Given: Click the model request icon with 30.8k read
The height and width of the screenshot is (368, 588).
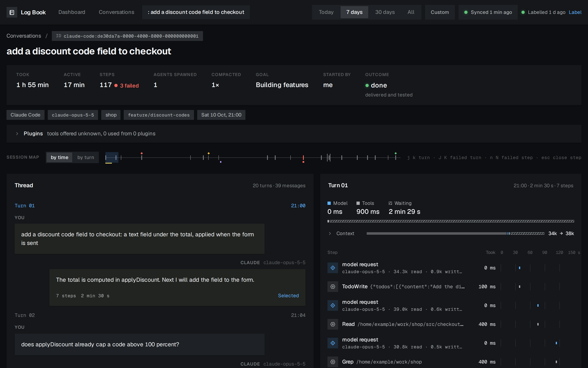Looking at the screenshot, I should point(333,343).
